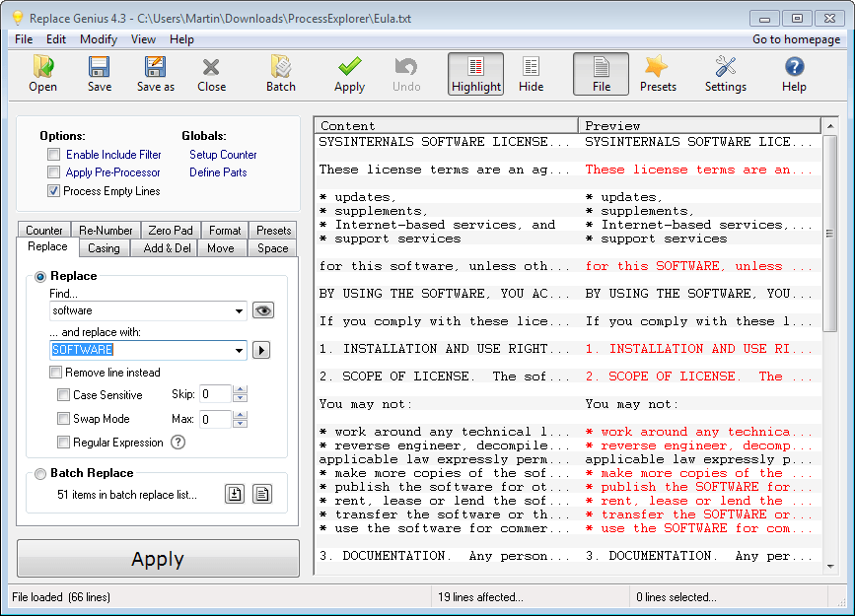
Task: Click the Enable Include Filter link text
Action: click(113, 155)
